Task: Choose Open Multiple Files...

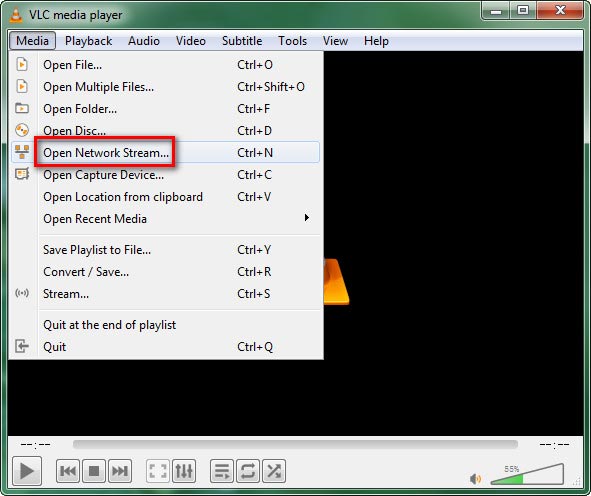Action: (166, 87)
